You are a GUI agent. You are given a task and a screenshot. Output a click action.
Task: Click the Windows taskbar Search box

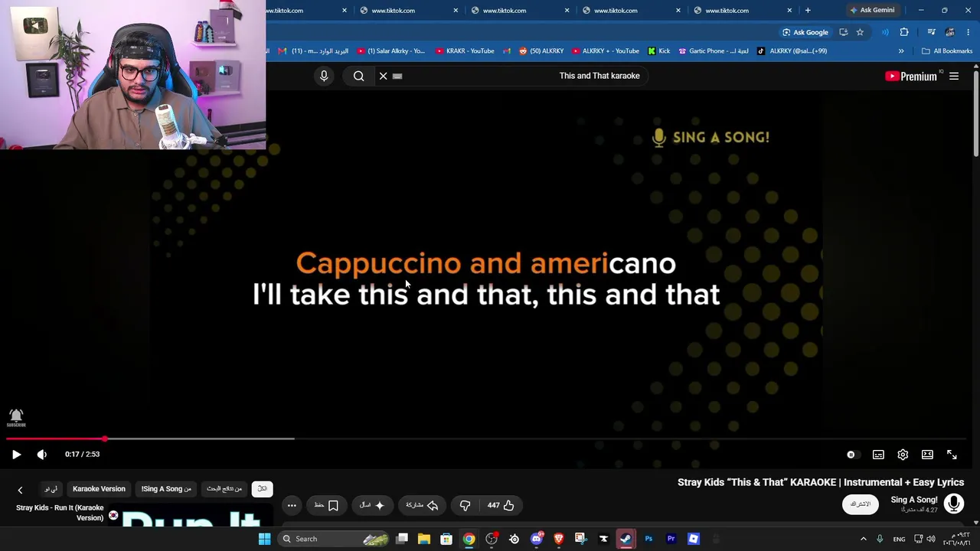tap(335, 539)
